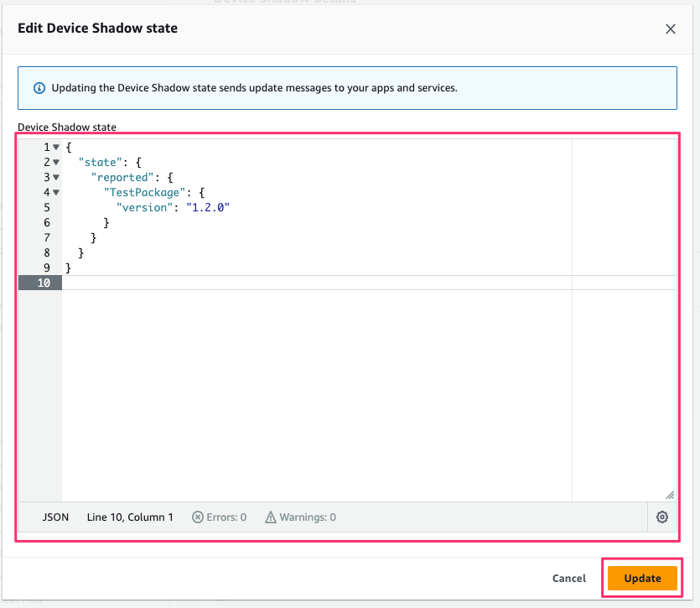Click the "state" key text
Viewport: 700px width, 608px height.
(100, 162)
